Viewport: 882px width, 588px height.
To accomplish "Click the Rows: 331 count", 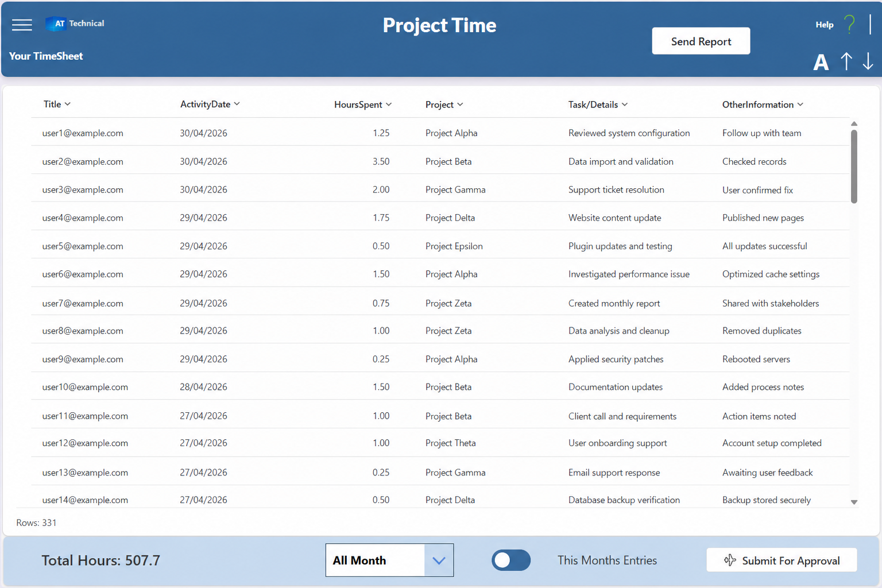I will (x=36, y=523).
